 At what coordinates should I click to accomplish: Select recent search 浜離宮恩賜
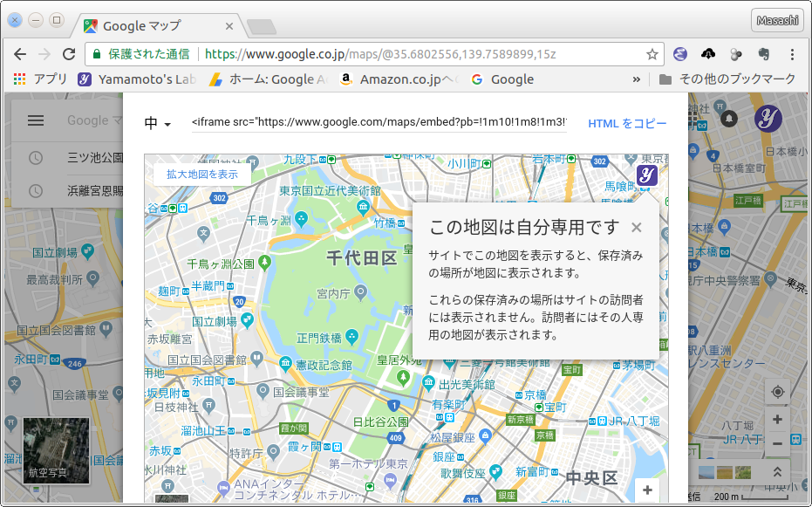[67, 191]
